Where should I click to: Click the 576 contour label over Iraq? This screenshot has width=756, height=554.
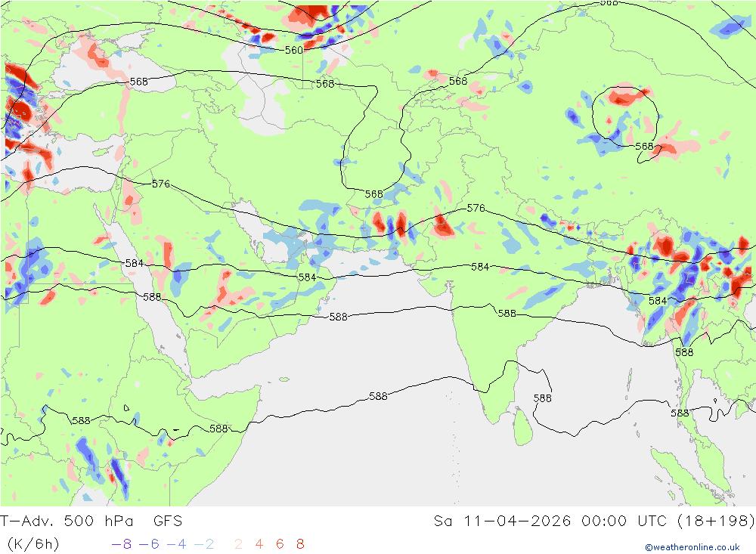(161, 184)
